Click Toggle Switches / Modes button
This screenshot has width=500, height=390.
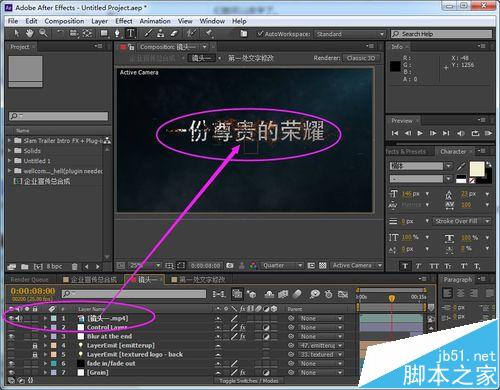tap(248, 381)
